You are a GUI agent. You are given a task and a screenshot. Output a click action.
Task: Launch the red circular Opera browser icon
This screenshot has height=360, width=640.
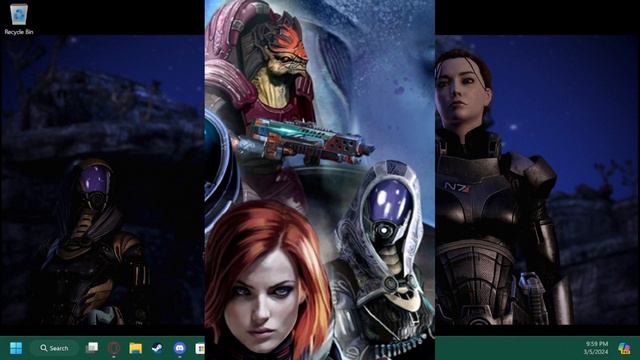114,348
